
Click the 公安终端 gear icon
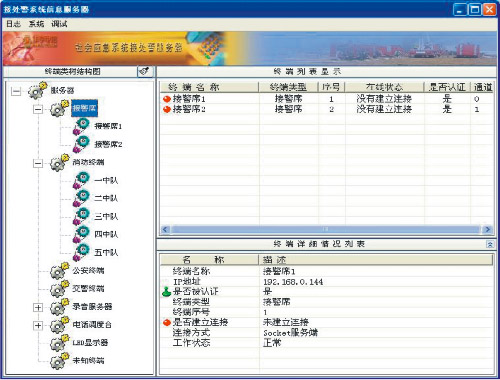59,270
